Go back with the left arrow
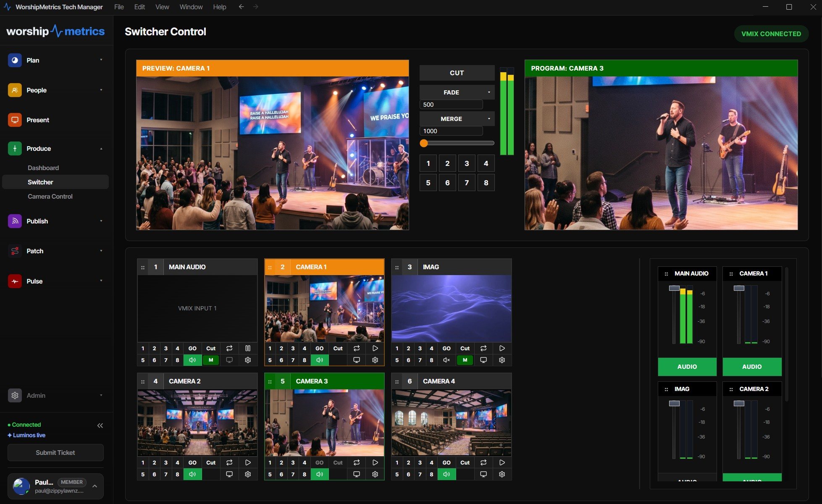The width and height of the screenshot is (822, 504). click(241, 7)
